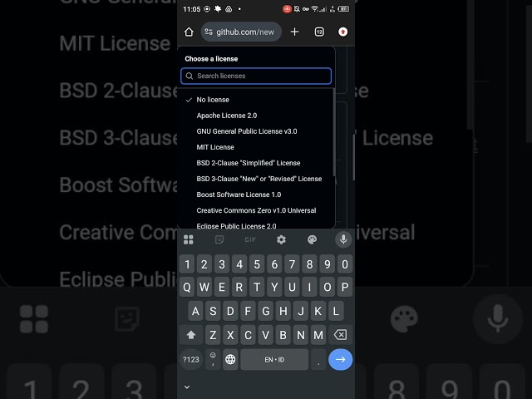Tap the number 1 key

[187, 264]
